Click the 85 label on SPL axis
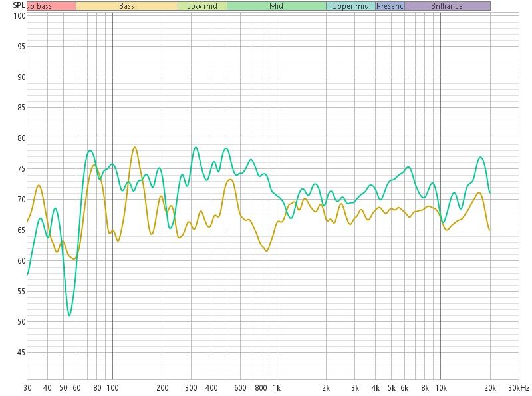This screenshot has width=532, height=396. [x=21, y=108]
